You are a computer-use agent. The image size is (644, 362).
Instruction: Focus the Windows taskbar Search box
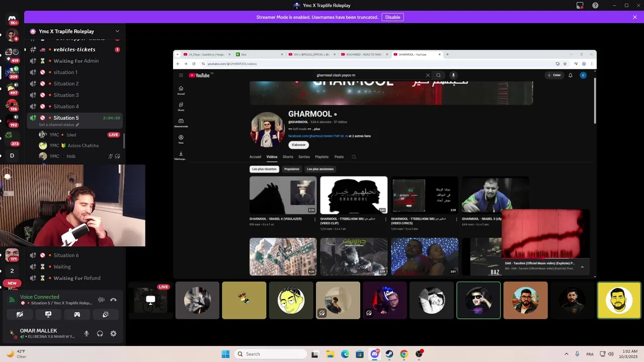tap(271, 354)
